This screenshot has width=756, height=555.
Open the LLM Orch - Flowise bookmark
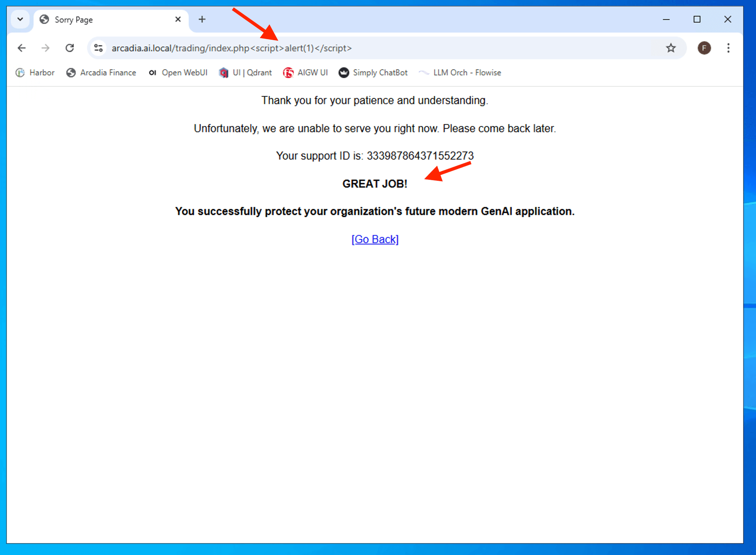(x=460, y=73)
